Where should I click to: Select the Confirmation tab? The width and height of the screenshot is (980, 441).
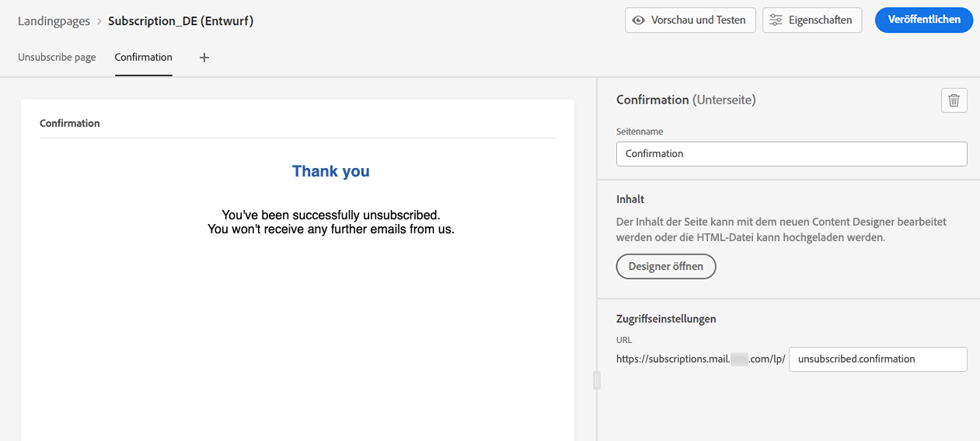(143, 58)
